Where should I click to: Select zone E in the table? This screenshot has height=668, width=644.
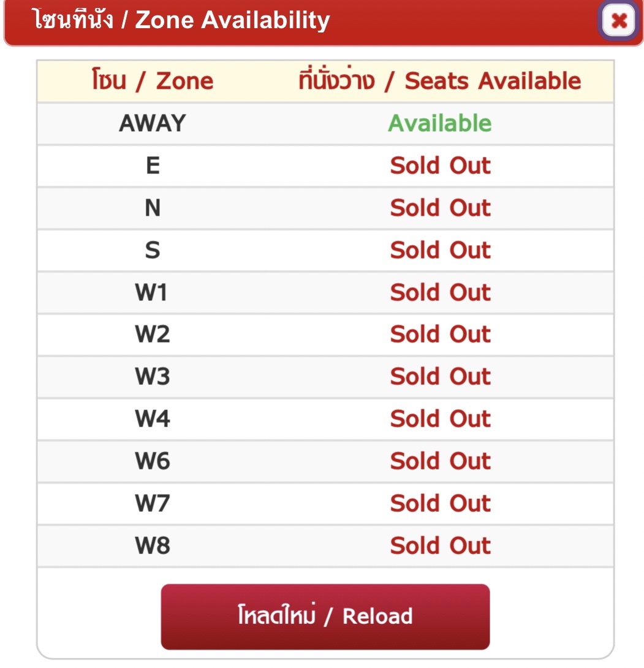[x=325, y=165]
